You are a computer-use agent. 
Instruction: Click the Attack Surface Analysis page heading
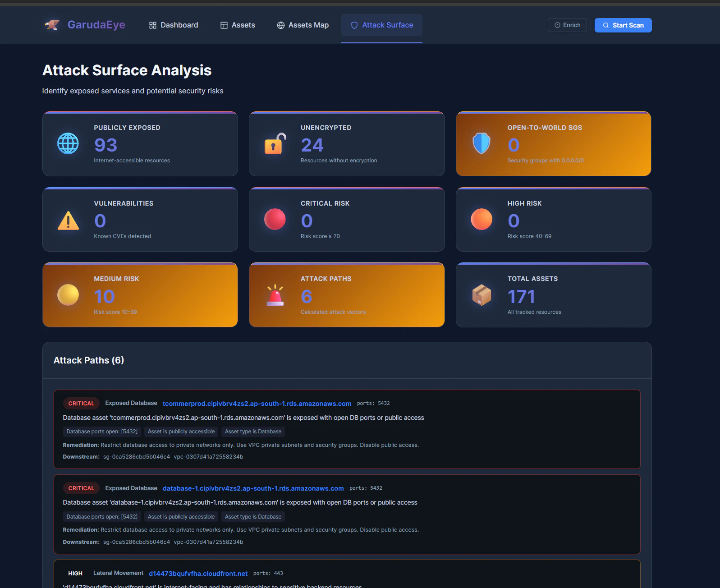pyautogui.click(x=127, y=70)
